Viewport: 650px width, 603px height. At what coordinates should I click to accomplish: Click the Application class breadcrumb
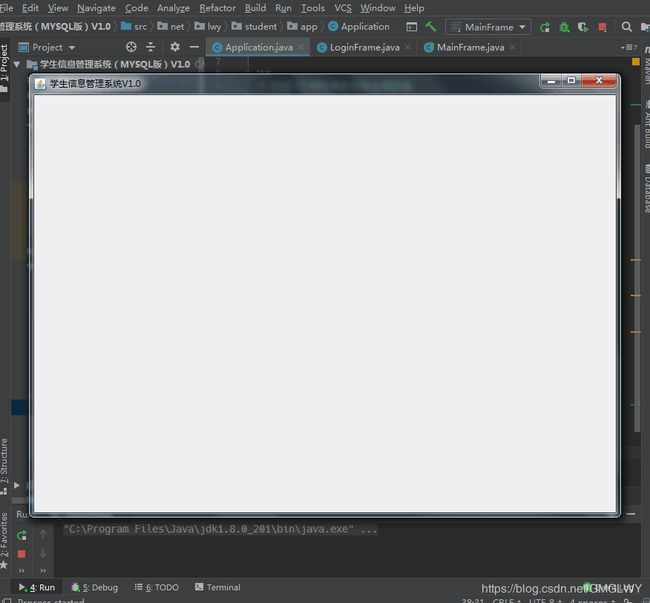359,27
